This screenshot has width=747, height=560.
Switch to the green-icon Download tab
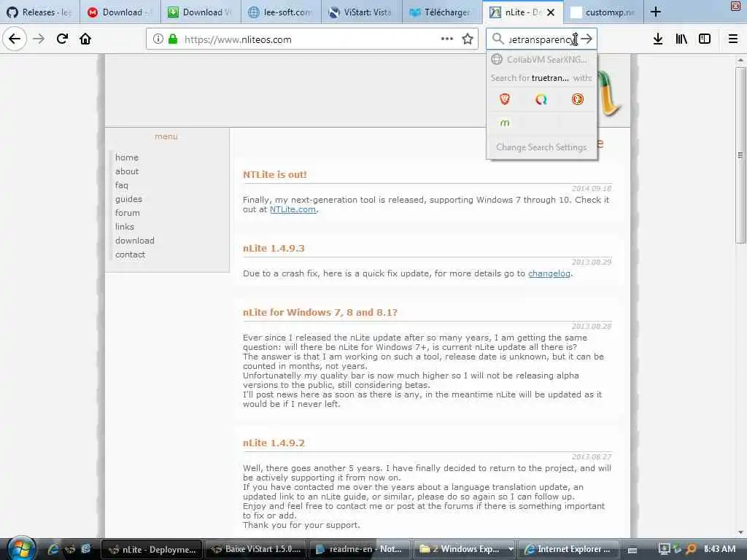pyautogui.click(x=199, y=12)
